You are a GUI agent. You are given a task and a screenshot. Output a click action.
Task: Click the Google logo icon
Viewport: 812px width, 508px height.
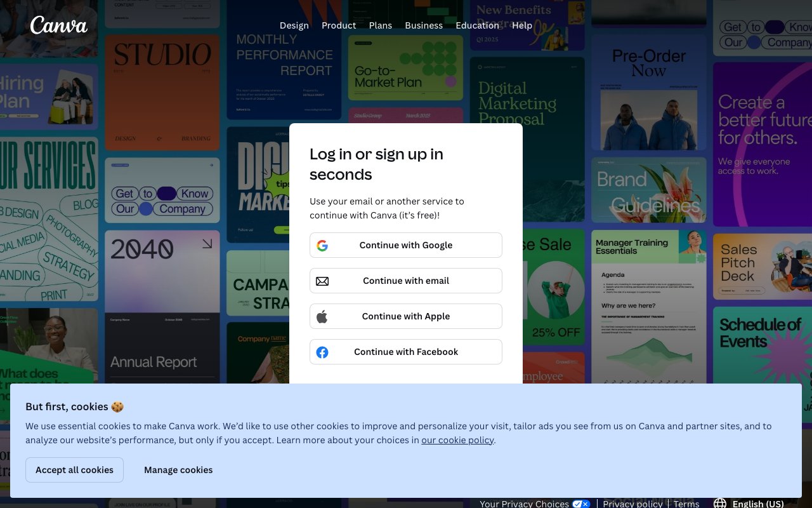pos(322,245)
